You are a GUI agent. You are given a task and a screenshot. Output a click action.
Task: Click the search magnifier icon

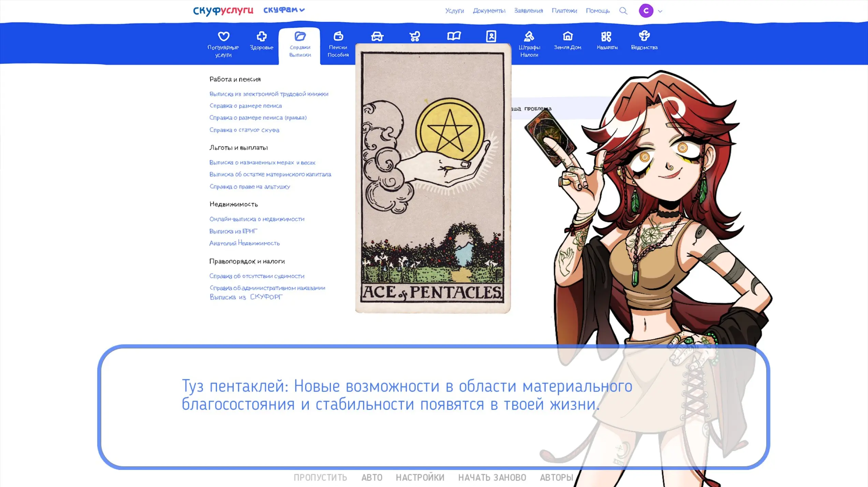[x=623, y=11]
